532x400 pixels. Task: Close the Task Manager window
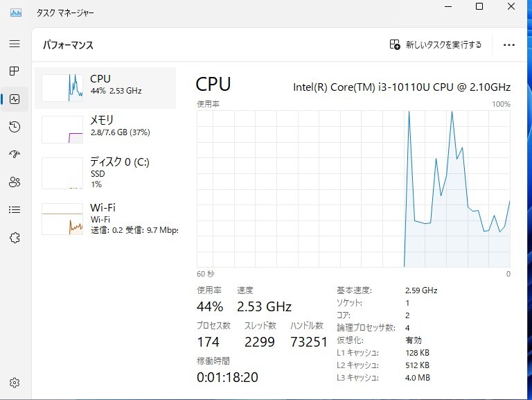pos(512,7)
